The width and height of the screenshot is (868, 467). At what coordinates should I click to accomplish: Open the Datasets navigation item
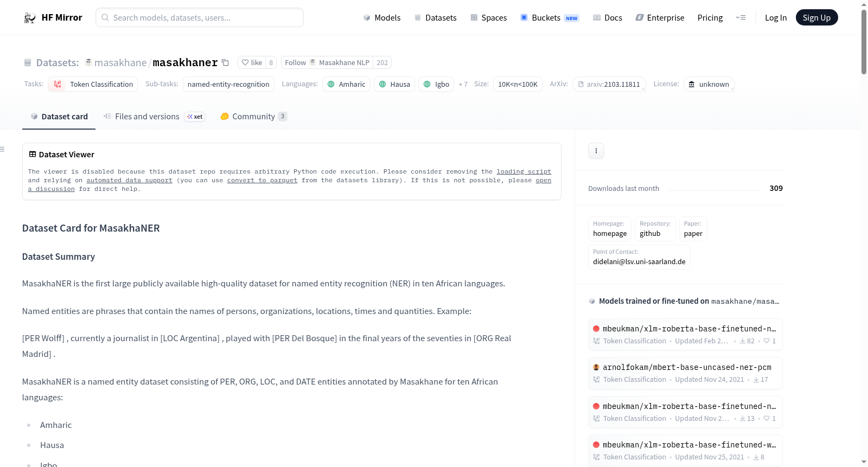coord(436,18)
